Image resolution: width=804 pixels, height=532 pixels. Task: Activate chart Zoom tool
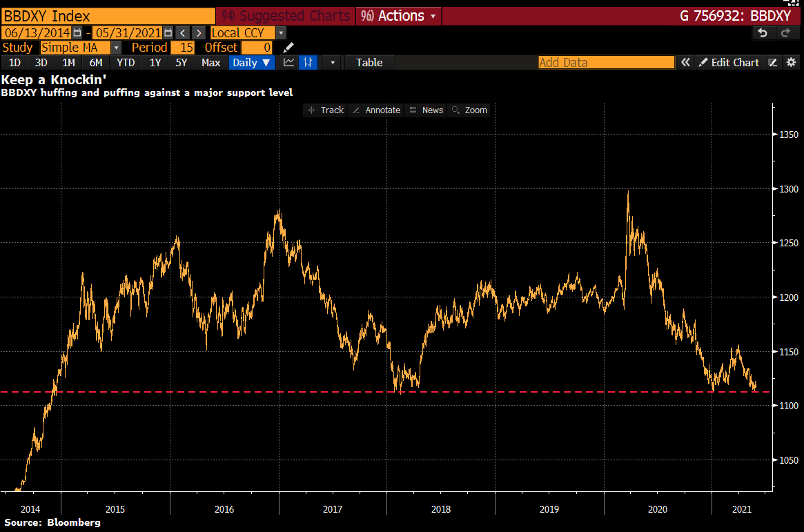coord(469,110)
